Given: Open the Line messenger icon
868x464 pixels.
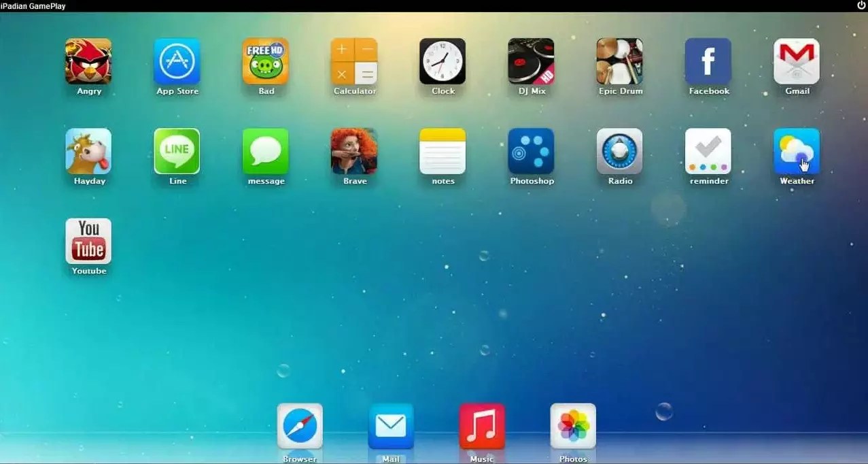Looking at the screenshot, I should click(x=177, y=151).
